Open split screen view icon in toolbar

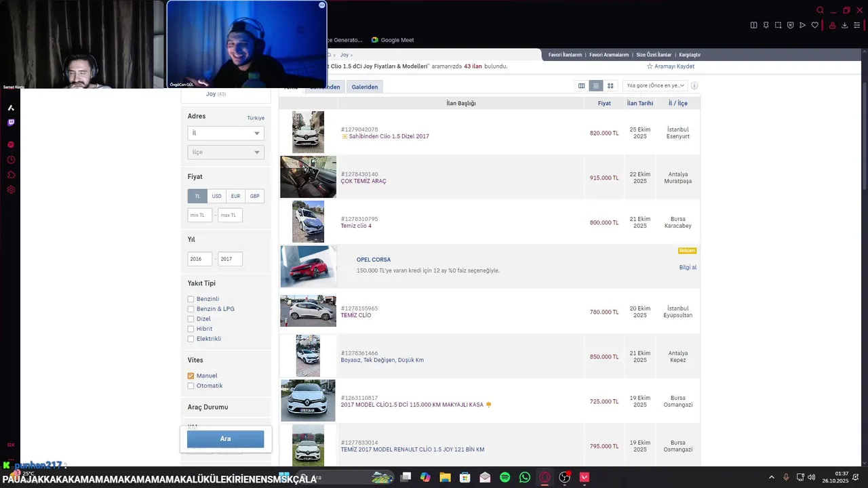[x=753, y=25]
